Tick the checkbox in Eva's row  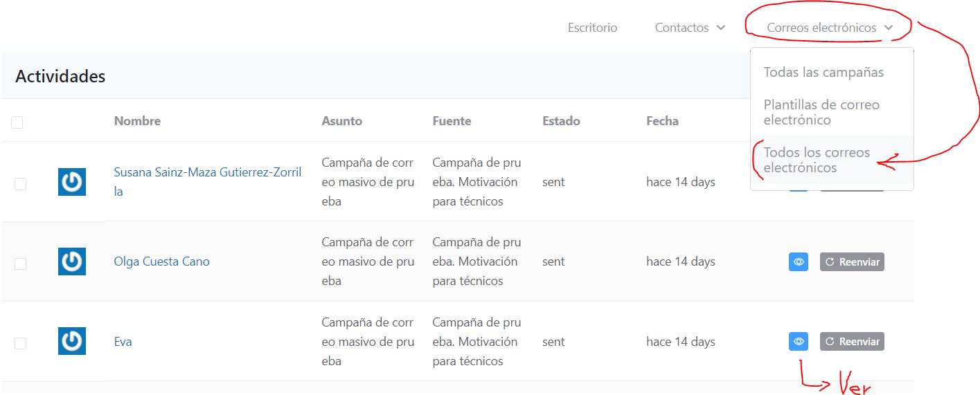tap(20, 343)
